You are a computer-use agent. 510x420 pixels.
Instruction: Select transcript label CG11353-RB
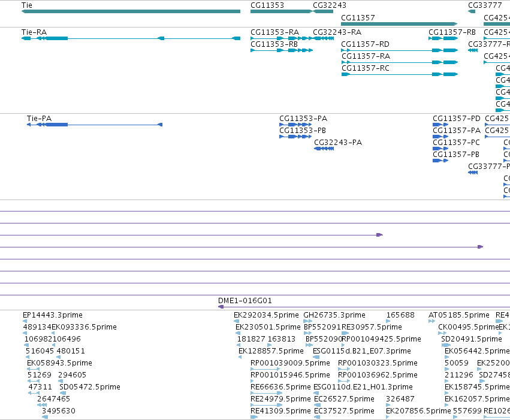tap(274, 44)
